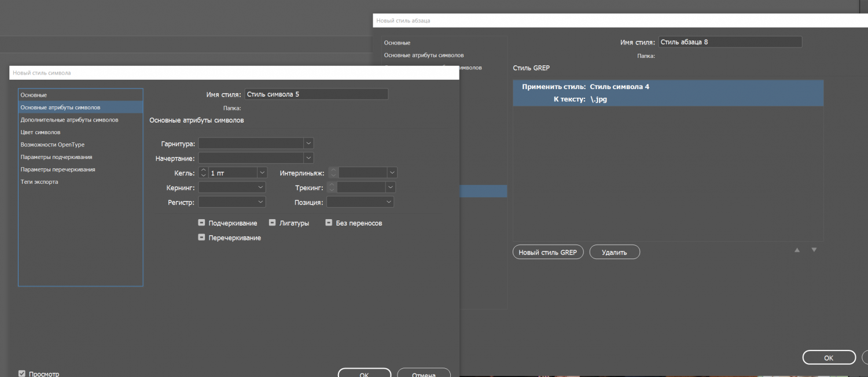The height and width of the screenshot is (377, 868).
Task: Toggle the Подчеркивание checkbox
Action: (201, 223)
